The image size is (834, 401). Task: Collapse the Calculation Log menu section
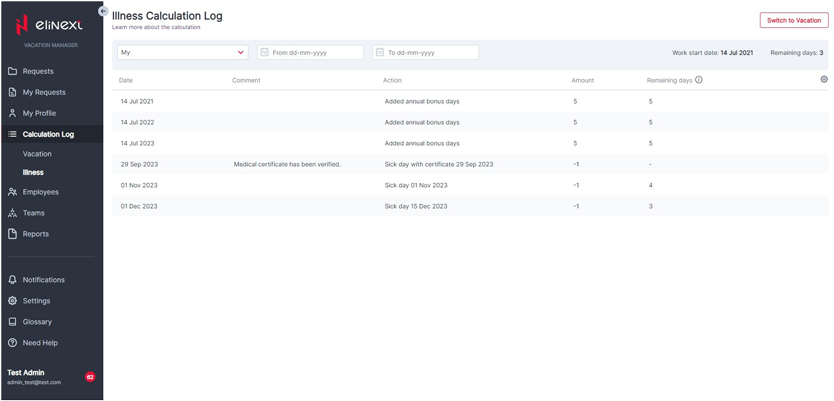[x=48, y=134]
